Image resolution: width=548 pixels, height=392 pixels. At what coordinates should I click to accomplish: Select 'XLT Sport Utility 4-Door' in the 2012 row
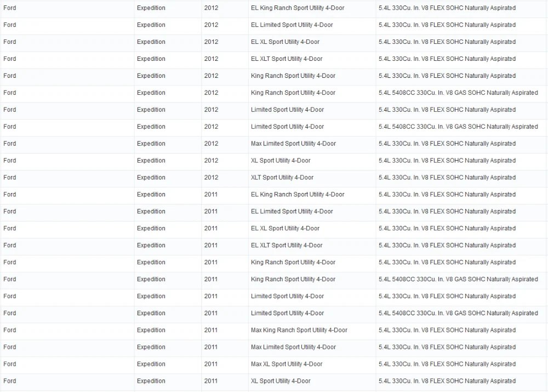coord(282,178)
